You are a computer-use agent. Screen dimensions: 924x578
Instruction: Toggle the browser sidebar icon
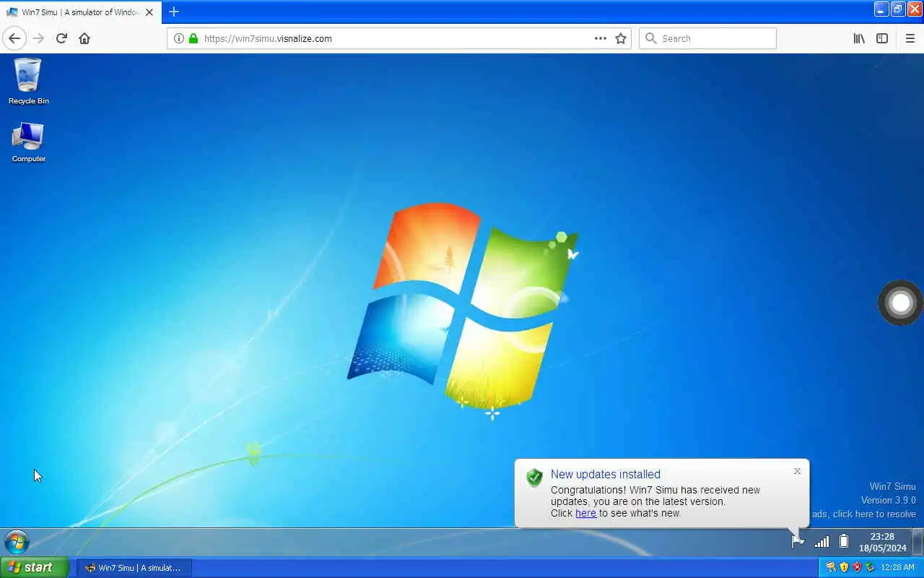[x=882, y=38]
